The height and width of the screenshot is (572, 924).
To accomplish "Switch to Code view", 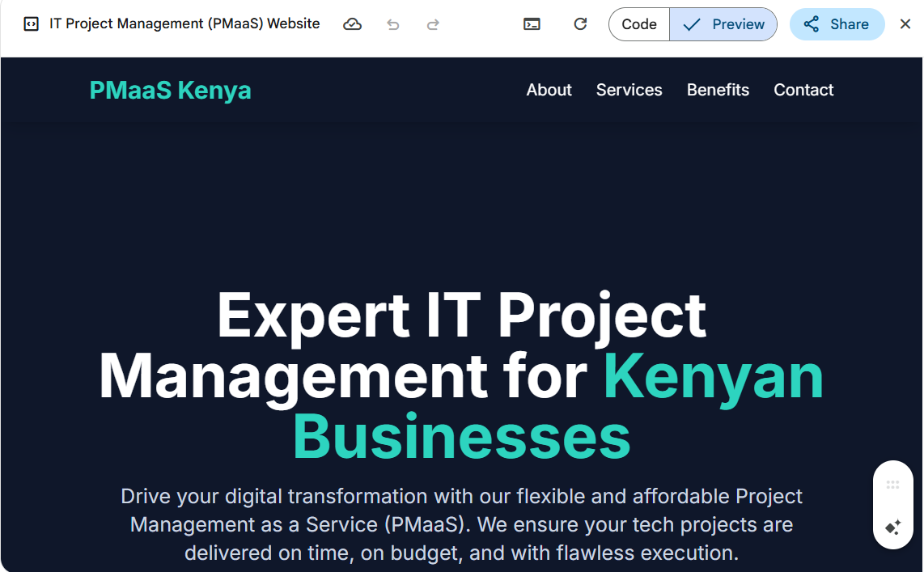I will click(x=639, y=24).
